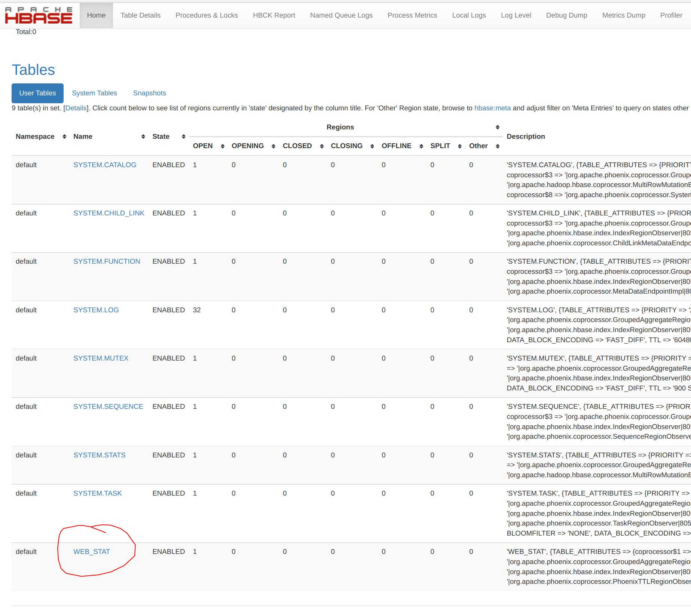Sort tables by the Namespace column

(x=64, y=137)
